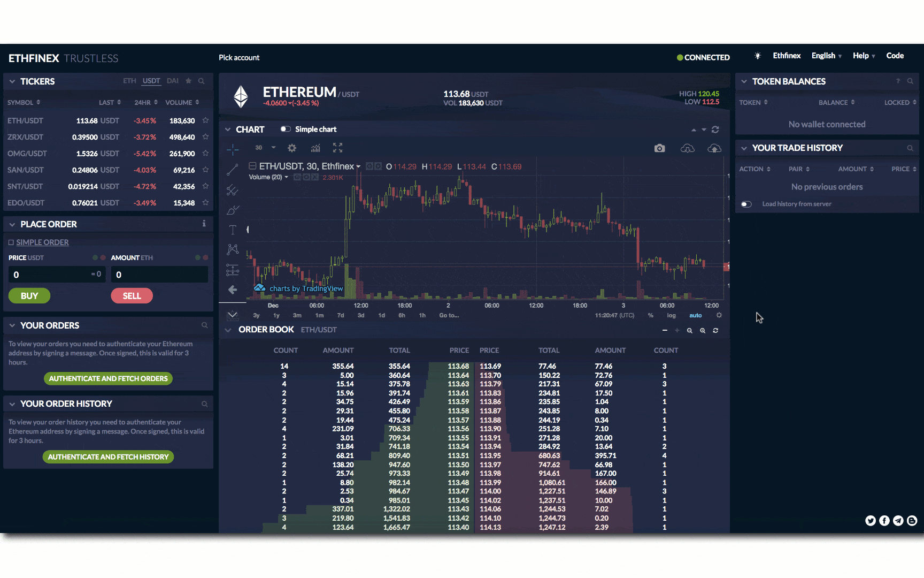Select the pitchfork drawing tool
This screenshot has width=924, height=578.
pos(233,190)
